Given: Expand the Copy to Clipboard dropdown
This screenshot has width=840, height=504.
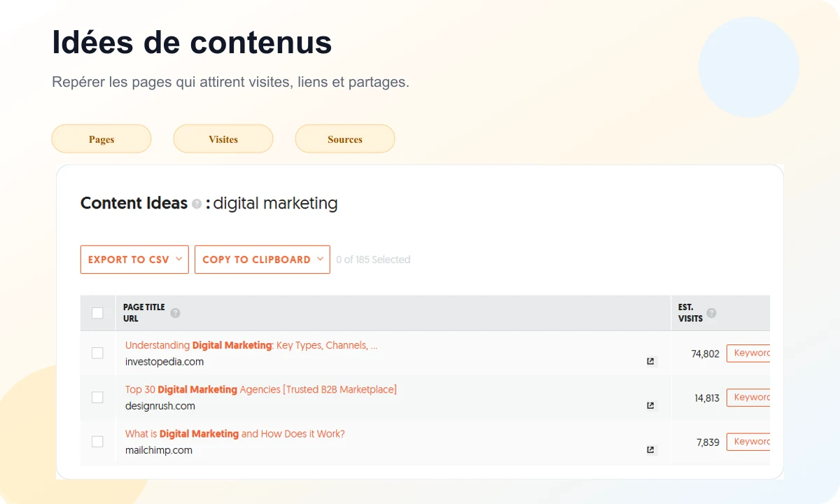Looking at the screenshot, I should pos(262,259).
